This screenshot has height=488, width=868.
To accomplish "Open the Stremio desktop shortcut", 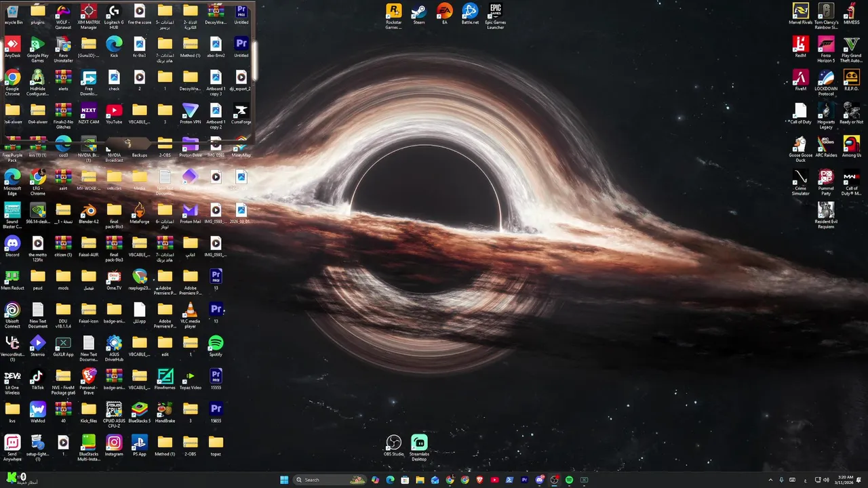I will pos(38,347).
